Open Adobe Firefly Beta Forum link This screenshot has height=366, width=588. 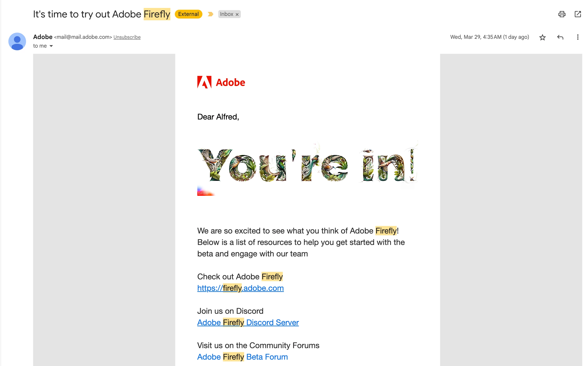click(x=242, y=357)
